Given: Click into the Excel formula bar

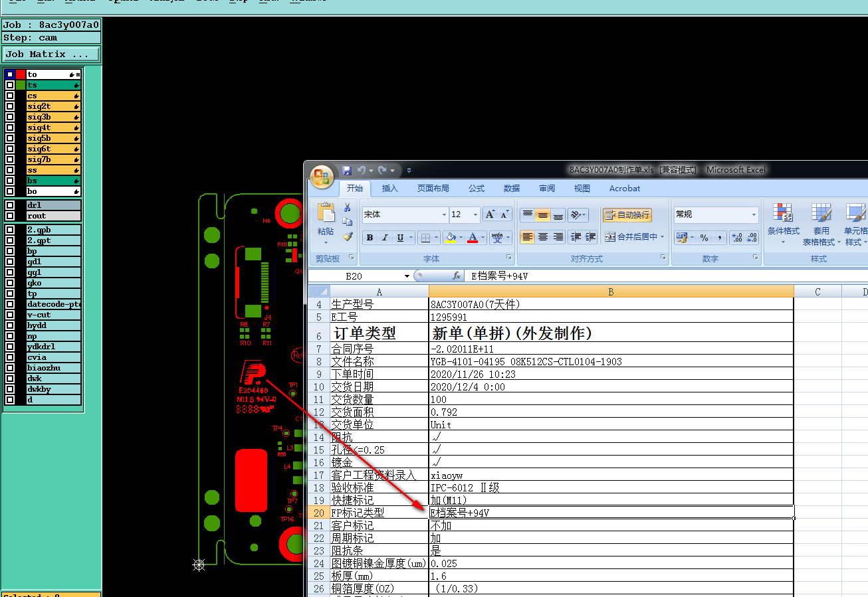Looking at the screenshot, I should [665, 276].
